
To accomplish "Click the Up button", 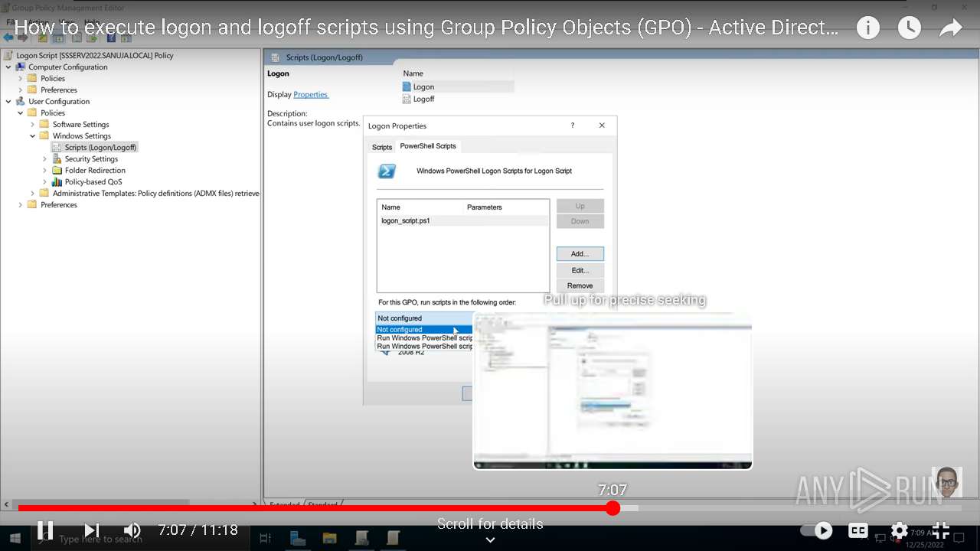I will (580, 206).
